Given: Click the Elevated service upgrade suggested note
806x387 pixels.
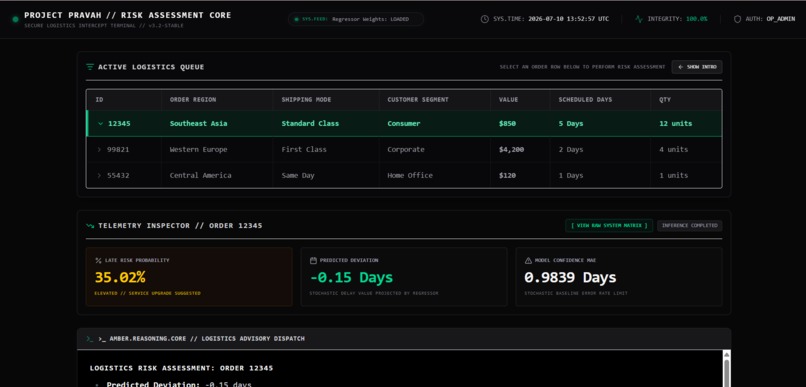Looking at the screenshot, I should [x=148, y=293].
